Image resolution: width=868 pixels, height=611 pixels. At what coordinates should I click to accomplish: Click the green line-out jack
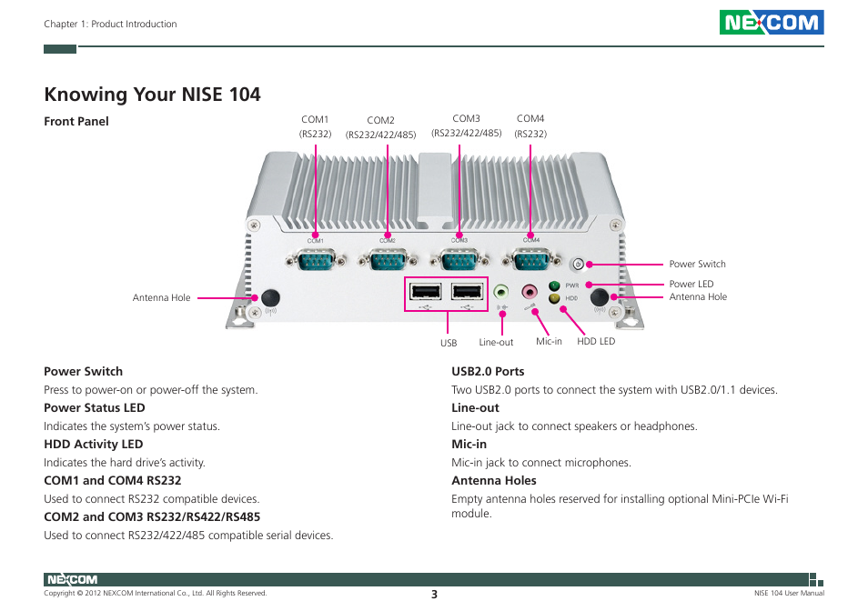pyautogui.click(x=501, y=291)
